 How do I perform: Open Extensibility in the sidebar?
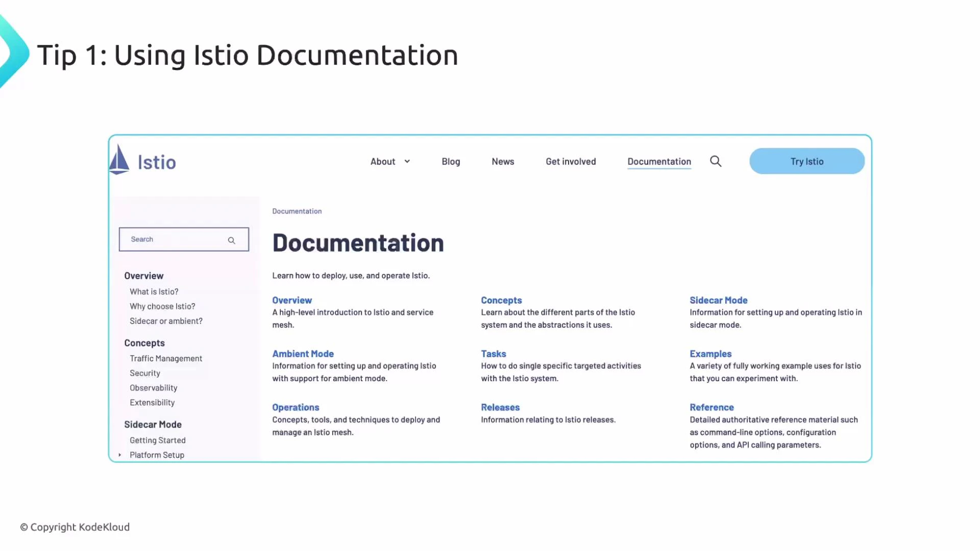coord(152,403)
